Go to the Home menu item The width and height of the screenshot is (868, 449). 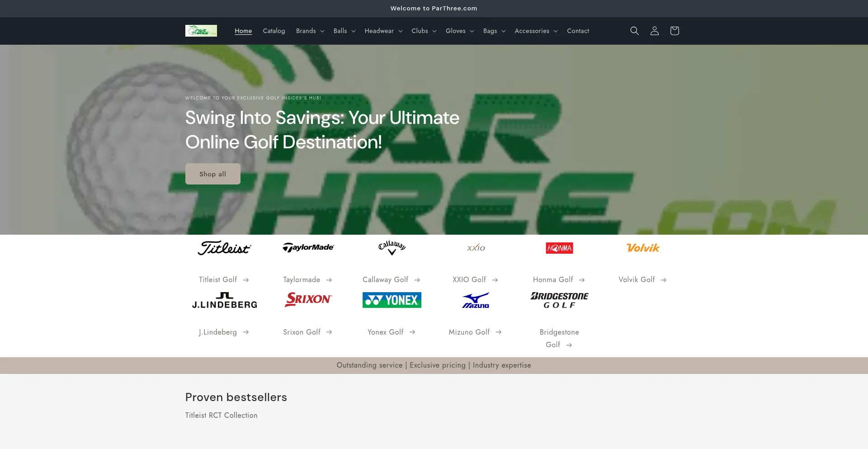tap(243, 31)
